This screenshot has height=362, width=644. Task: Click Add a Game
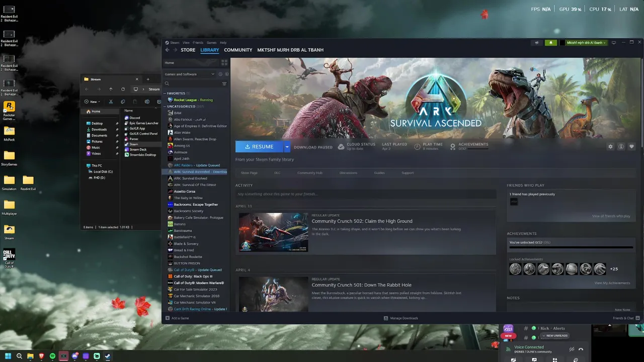178,318
